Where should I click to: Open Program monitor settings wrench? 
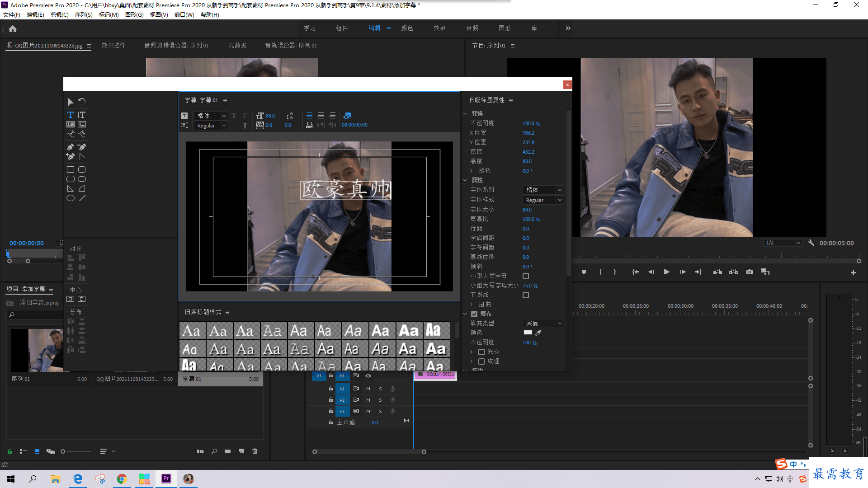(x=811, y=243)
